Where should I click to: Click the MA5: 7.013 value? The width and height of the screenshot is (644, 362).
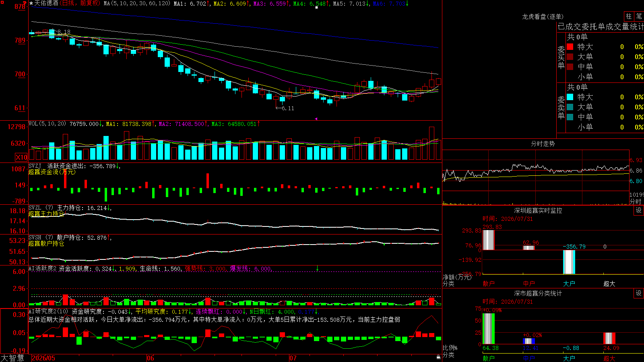[351, 4]
